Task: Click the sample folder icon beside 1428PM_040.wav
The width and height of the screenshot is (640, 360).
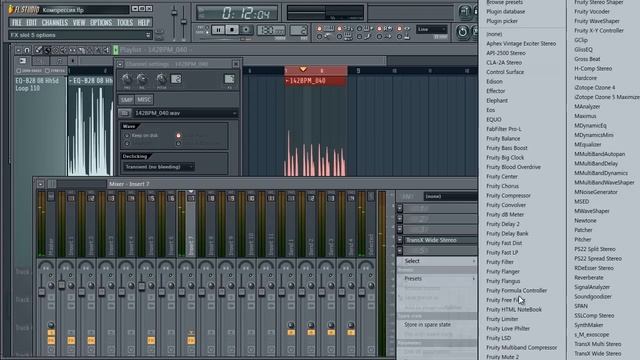Action: click(125, 113)
